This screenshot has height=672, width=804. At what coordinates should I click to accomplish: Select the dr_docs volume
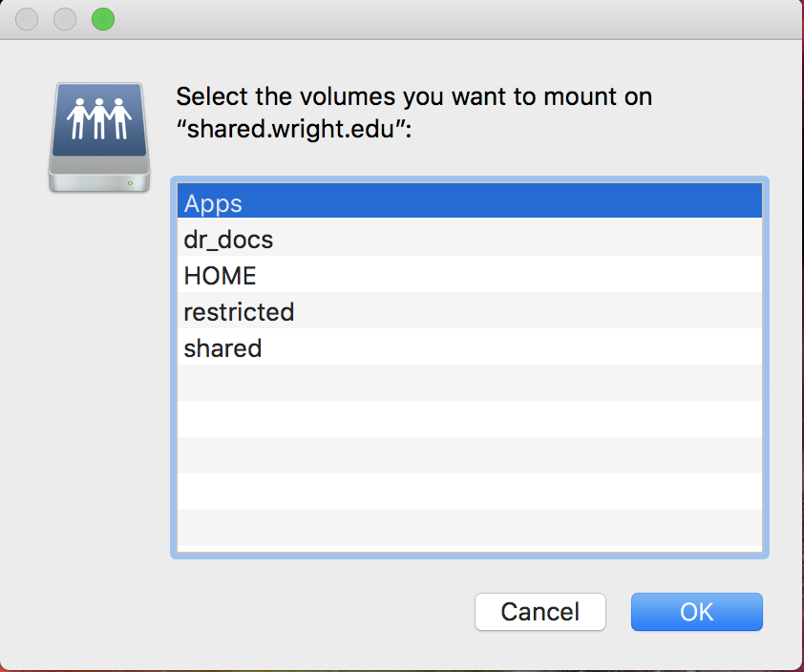(228, 240)
